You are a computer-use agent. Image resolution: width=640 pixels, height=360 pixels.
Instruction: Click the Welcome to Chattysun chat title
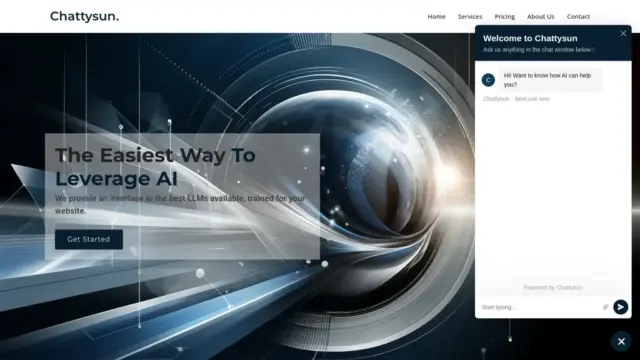tap(530, 38)
